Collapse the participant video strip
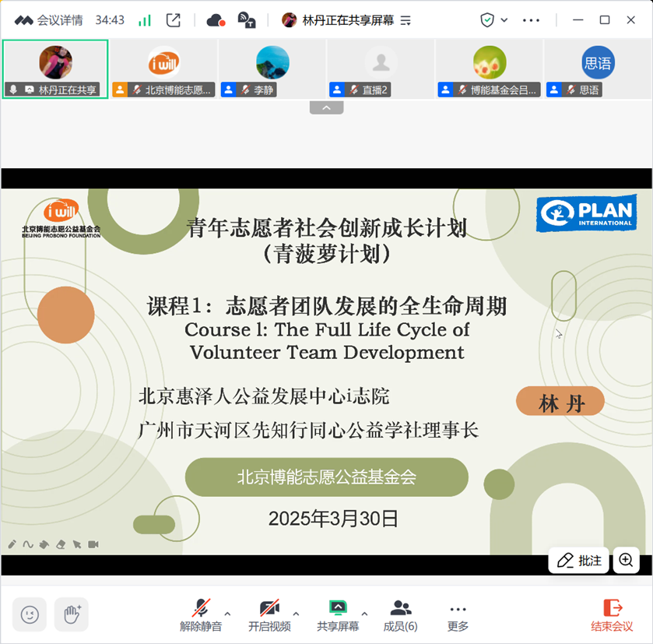Image resolution: width=653 pixels, height=644 pixels. coord(327,108)
